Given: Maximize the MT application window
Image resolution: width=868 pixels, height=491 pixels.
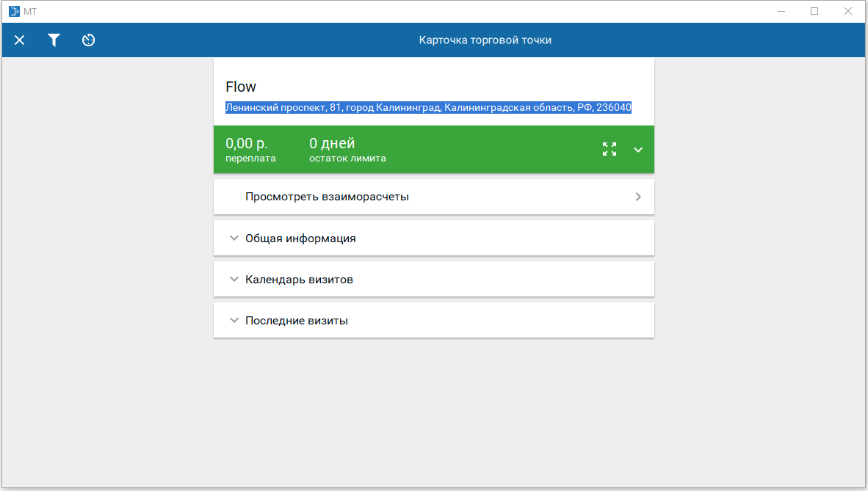Looking at the screenshot, I should [814, 11].
